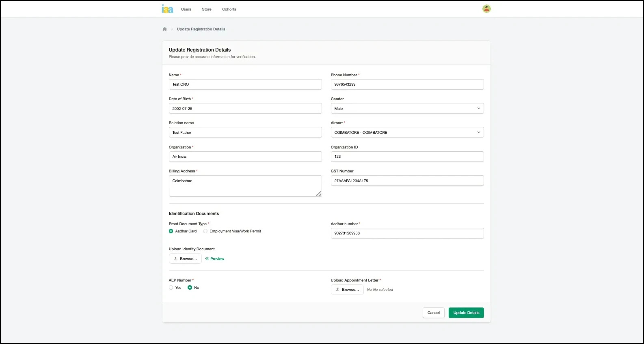Click the home breadcrumb icon
The height and width of the screenshot is (344, 644).
pos(165,29)
